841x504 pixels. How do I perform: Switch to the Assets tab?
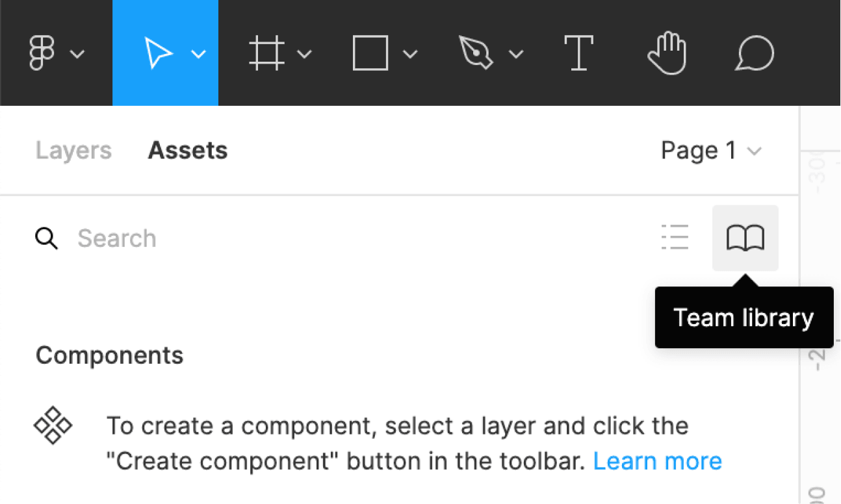tap(188, 151)
